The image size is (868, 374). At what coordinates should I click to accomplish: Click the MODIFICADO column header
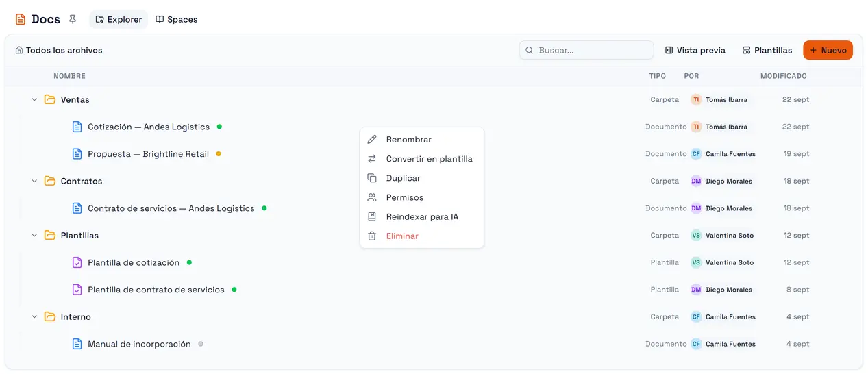click(x=784, y=76)
